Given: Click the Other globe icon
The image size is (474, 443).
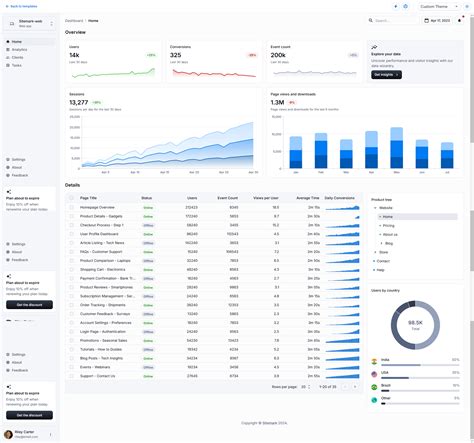Looking at the screenshot, I should point(374,400).
